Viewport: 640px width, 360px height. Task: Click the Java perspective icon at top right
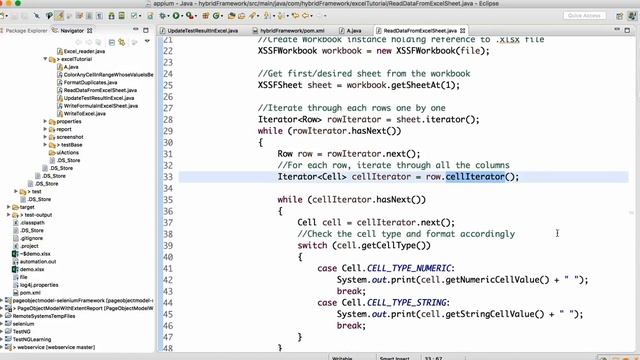(632, 16)
